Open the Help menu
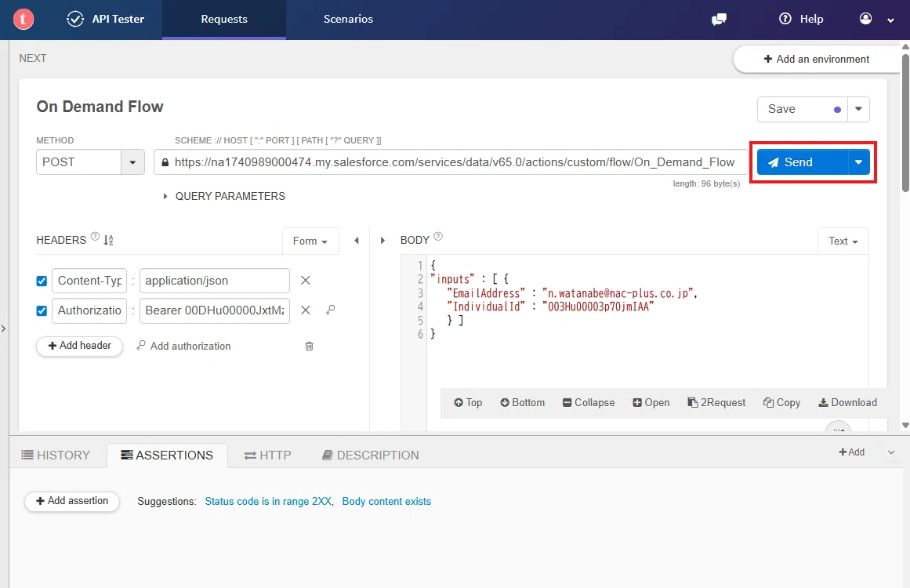 pyautogui.click(x=801, y=19)
